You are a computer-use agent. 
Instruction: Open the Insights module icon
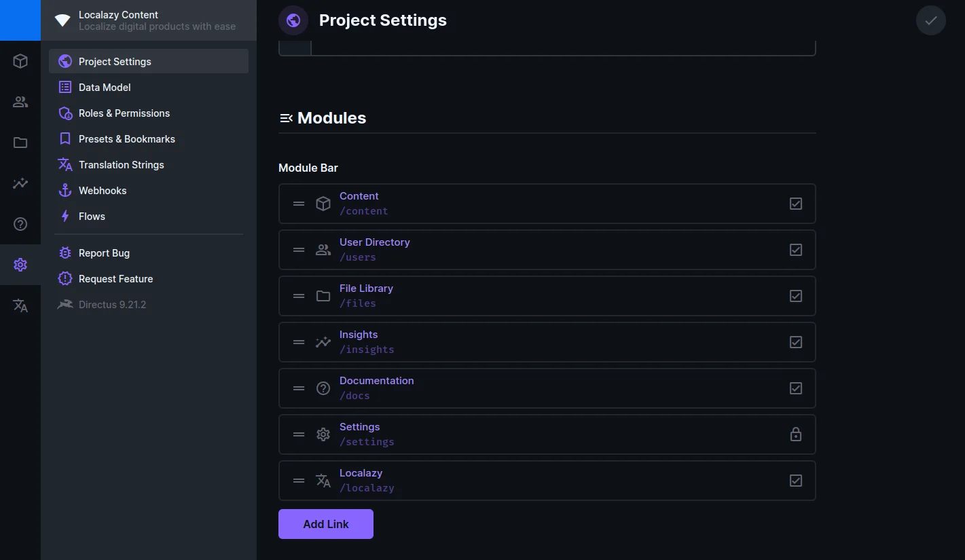click(x=20, y=183)
